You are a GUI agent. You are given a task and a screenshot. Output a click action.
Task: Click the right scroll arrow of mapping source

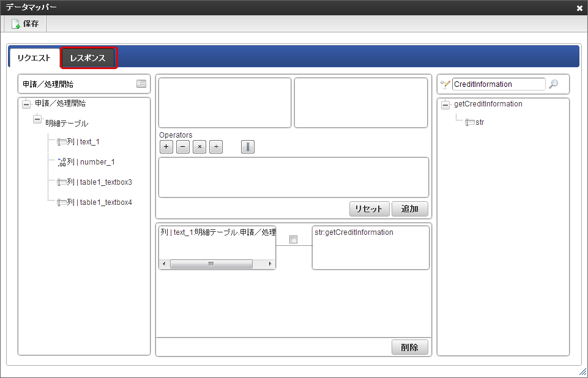(x=270, y=264)
